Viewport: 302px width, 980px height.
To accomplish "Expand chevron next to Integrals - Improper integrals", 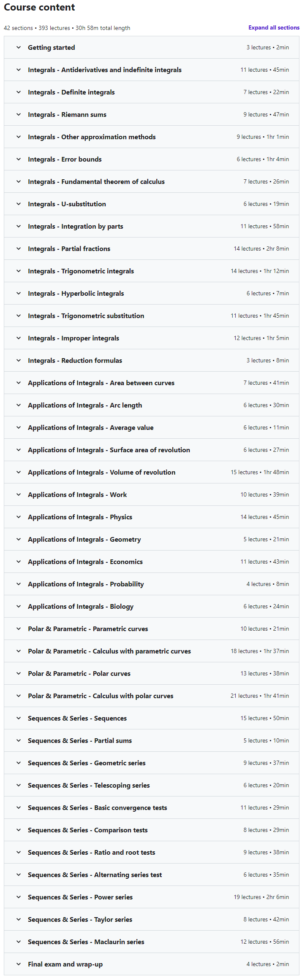I will [x=19, y=338].
